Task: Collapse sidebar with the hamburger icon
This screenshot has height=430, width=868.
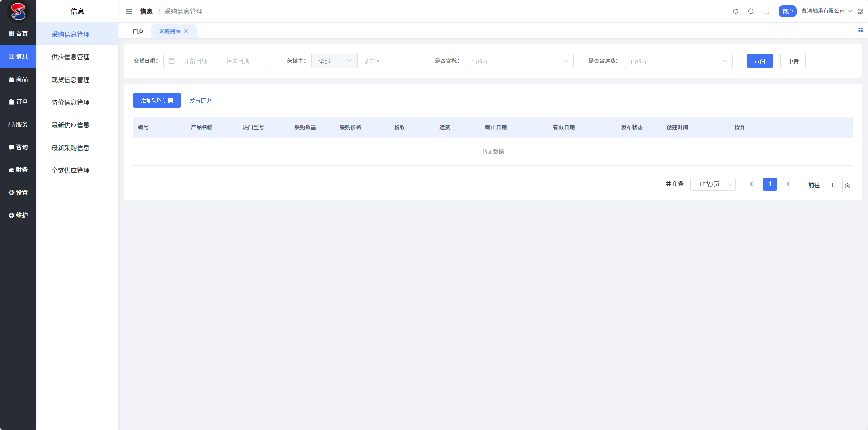Action: [x=129, y=11]
